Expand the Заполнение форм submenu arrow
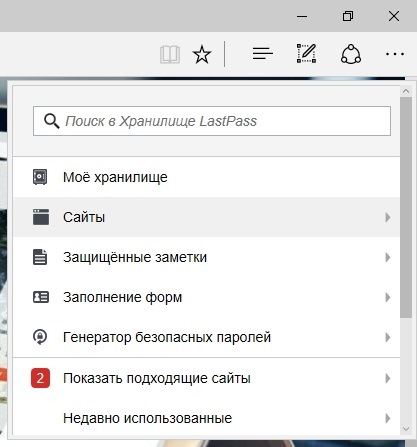417x447 pixels. 388,297
